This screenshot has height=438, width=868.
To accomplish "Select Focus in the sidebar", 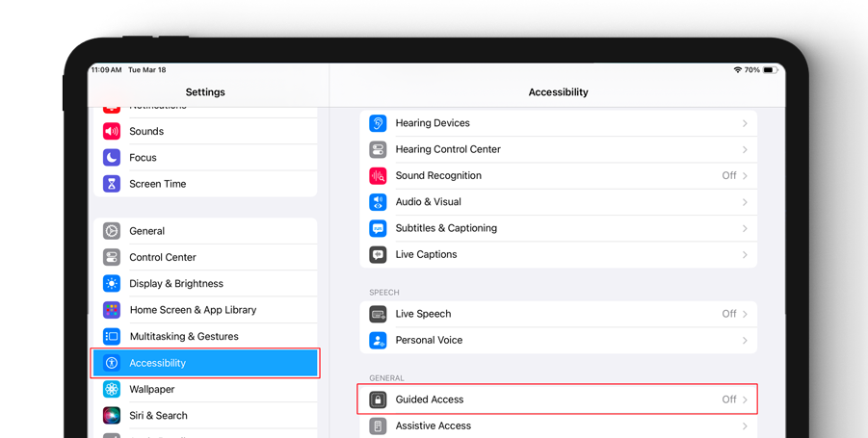I will click(205, 158).
